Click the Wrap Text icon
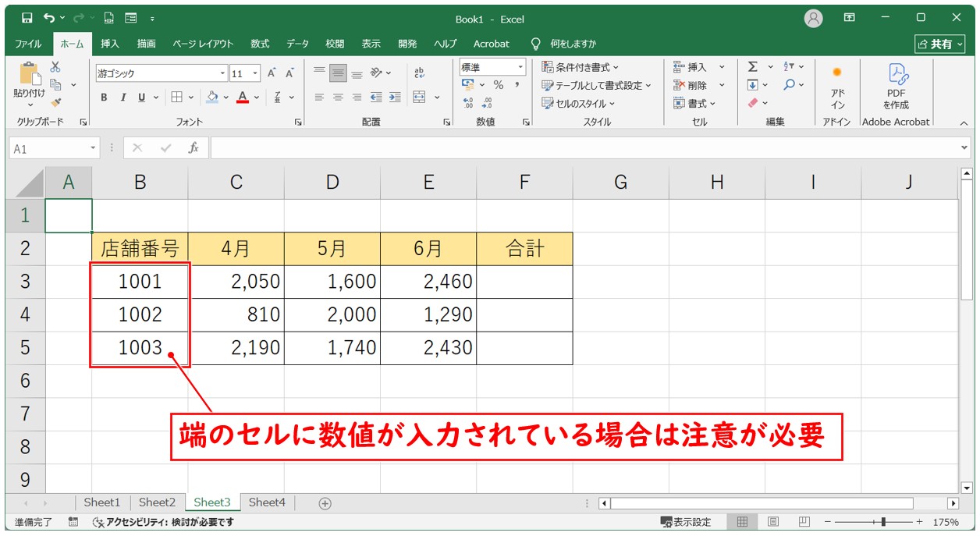 click(x=419, y=73)
